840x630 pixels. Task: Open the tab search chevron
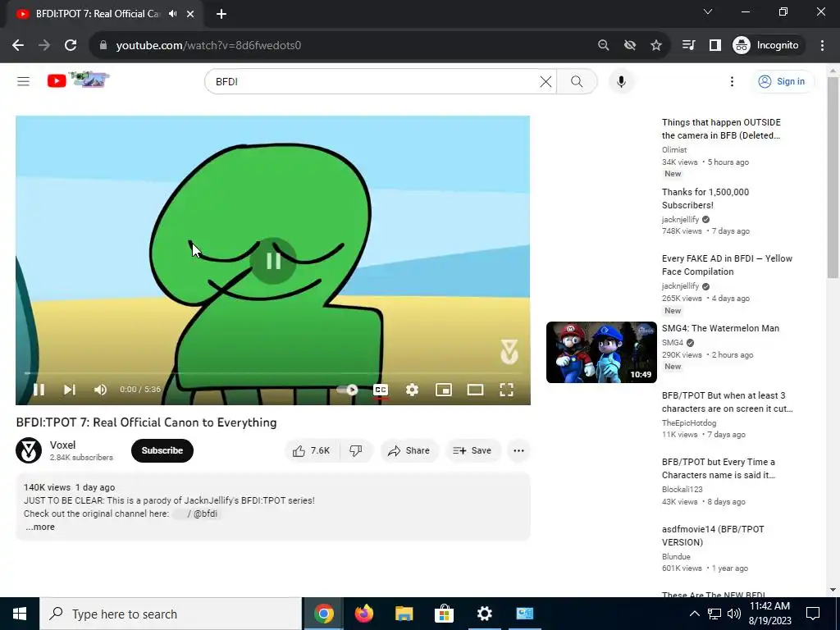[x=708, y=11]
